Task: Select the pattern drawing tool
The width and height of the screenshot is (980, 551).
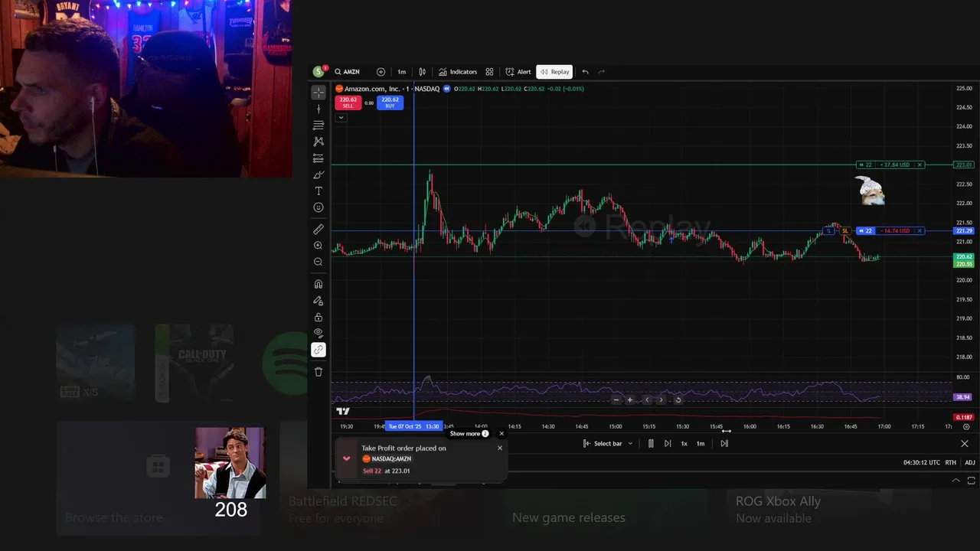Action: click(318, 142)
